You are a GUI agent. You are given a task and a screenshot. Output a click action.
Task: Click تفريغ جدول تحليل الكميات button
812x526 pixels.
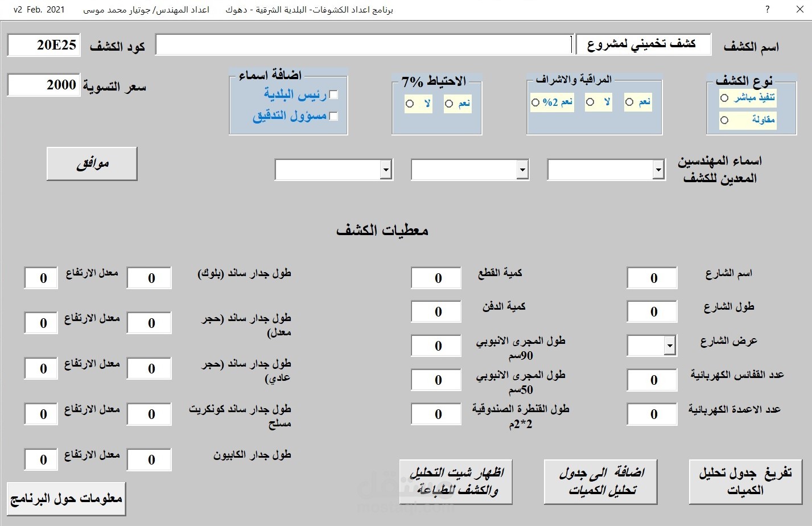coord(745,482)
